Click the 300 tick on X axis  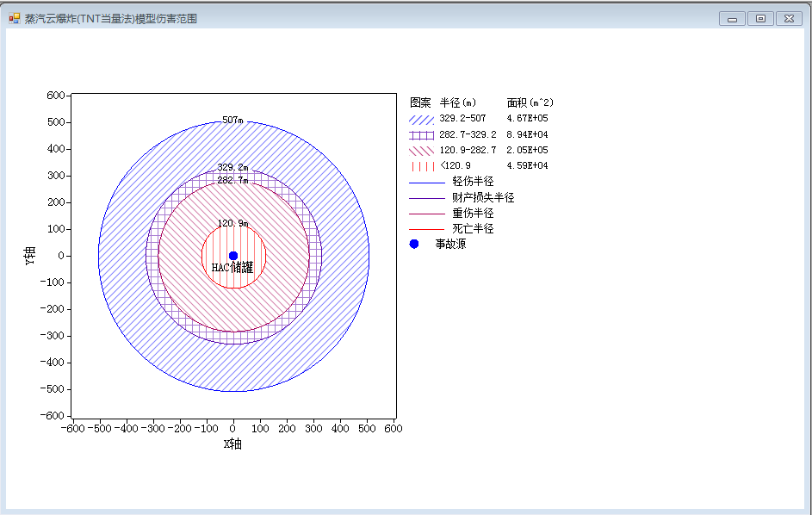tap(313, 429)
